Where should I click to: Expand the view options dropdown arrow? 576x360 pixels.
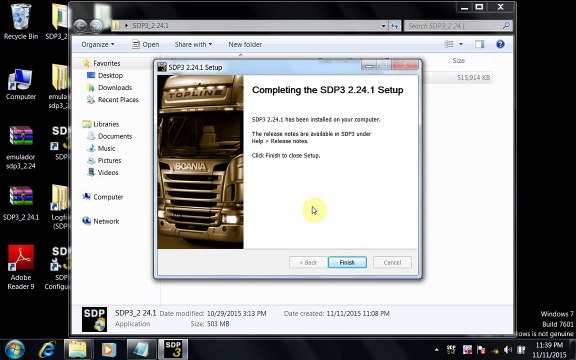point(461,44)
